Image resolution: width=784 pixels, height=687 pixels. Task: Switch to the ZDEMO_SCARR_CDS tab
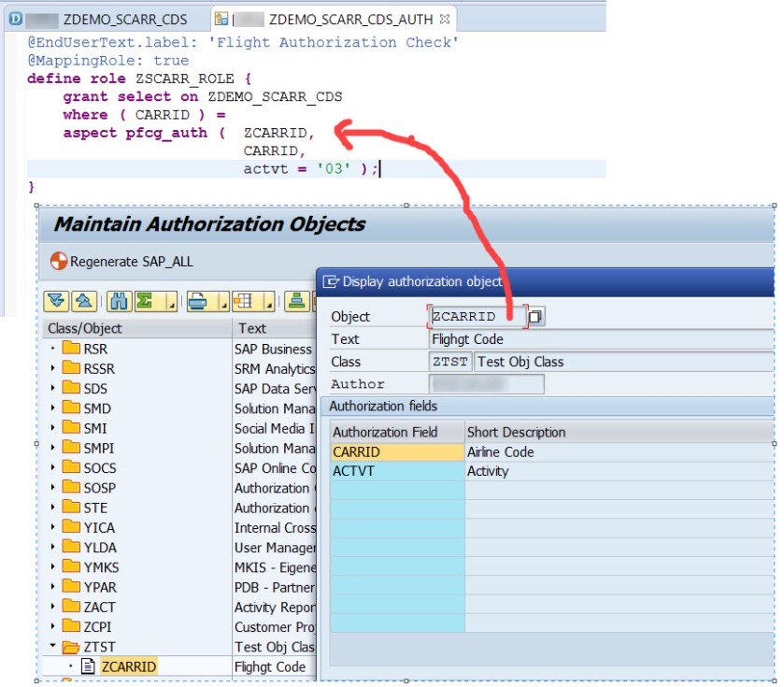123,19
